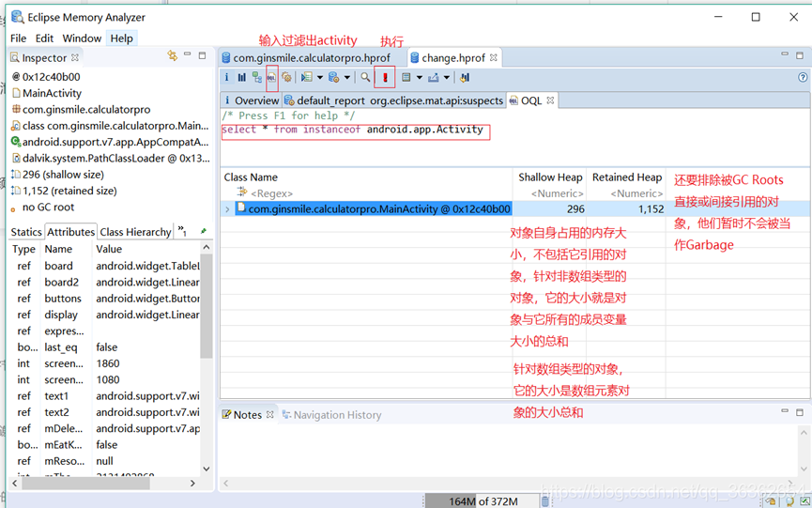Switch to the Class Hierarchy tab
The image size is (812, 508).
[x=136, y=232]
